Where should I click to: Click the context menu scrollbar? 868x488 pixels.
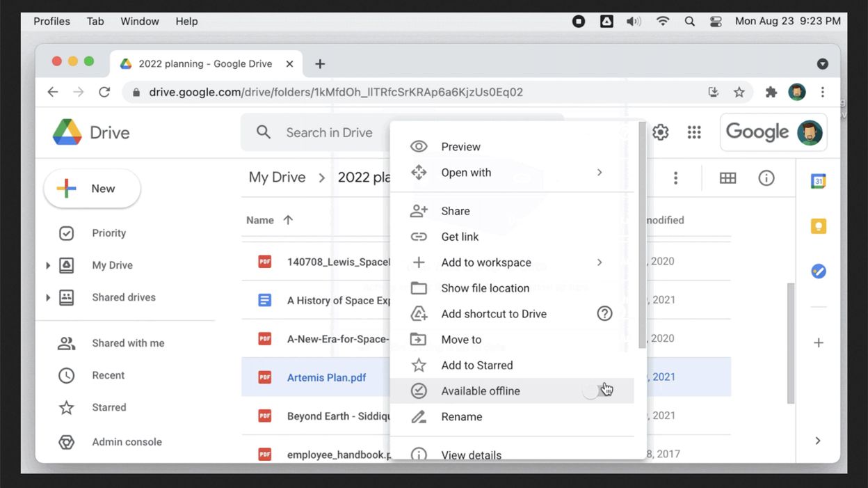pos(642,237)
